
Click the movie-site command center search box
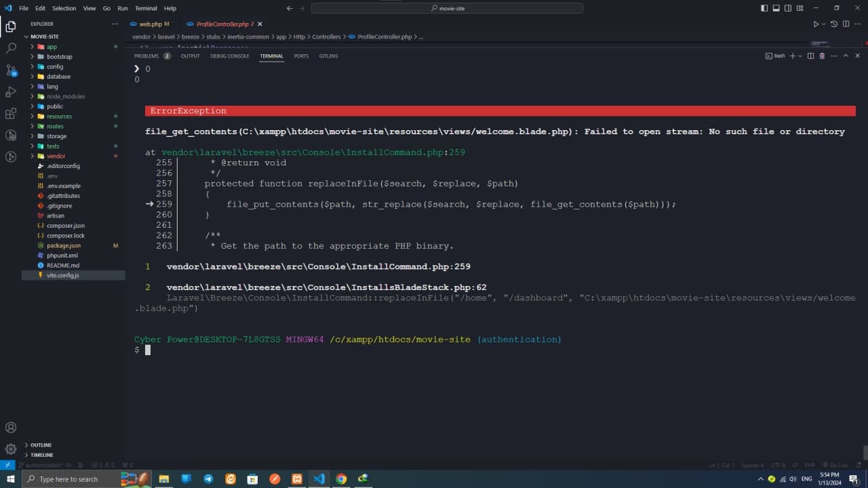pyautogui.click(x=447, y=8)
